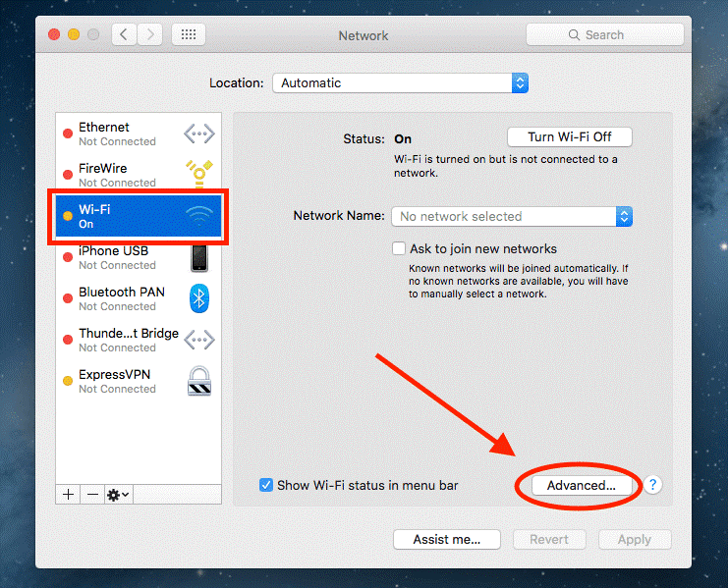Click the Bluetooth PAN icon

click(x=199, y=298)
